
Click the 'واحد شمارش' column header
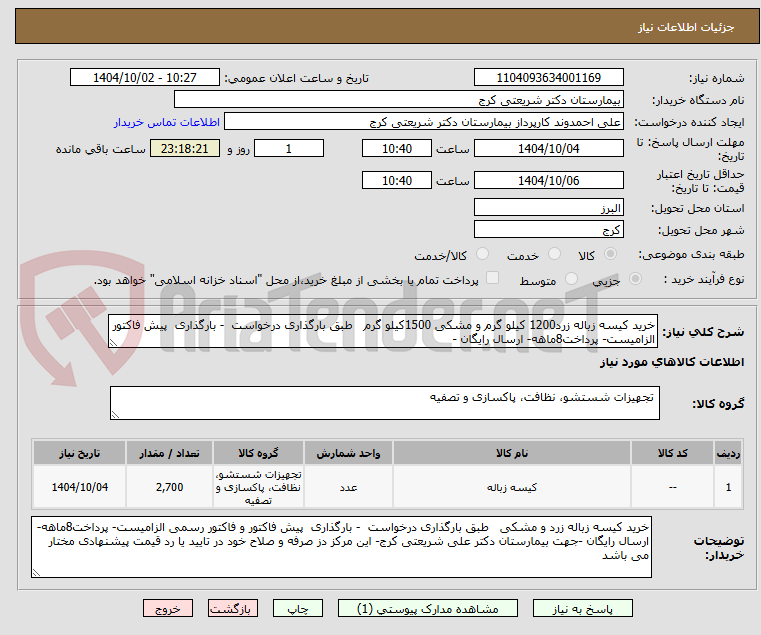tap(348, 453)
